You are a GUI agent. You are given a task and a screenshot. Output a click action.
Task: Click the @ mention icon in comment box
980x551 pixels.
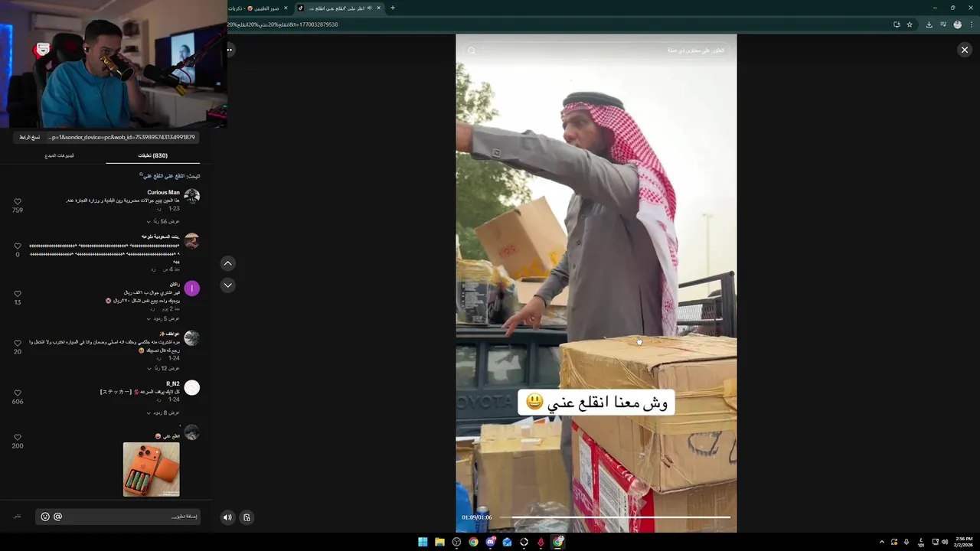57,517
